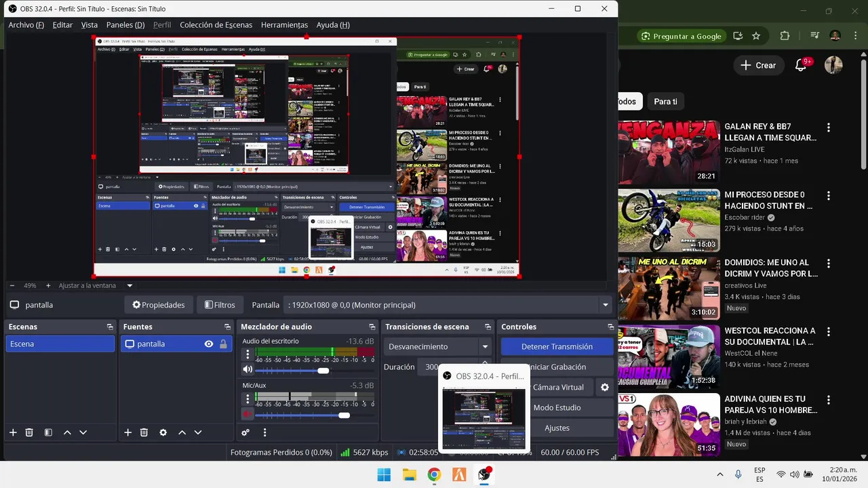Select YouTube Para ti filter chip

coord(665,101)
